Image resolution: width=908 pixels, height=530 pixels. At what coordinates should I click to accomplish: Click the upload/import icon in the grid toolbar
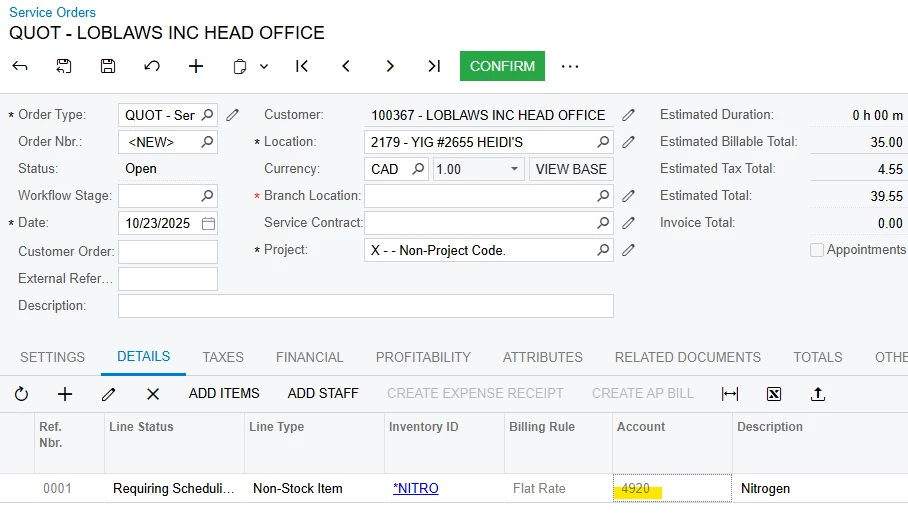point(818,394)
